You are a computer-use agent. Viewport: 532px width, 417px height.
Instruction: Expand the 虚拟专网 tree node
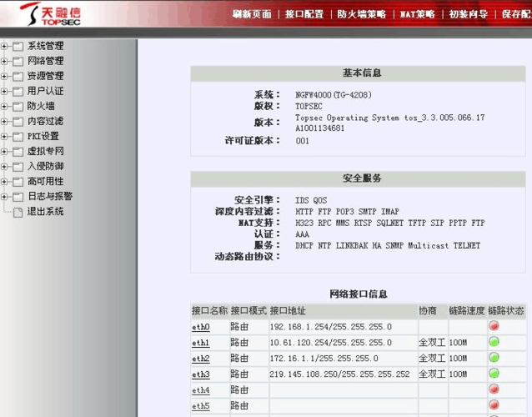coord(4,151)
